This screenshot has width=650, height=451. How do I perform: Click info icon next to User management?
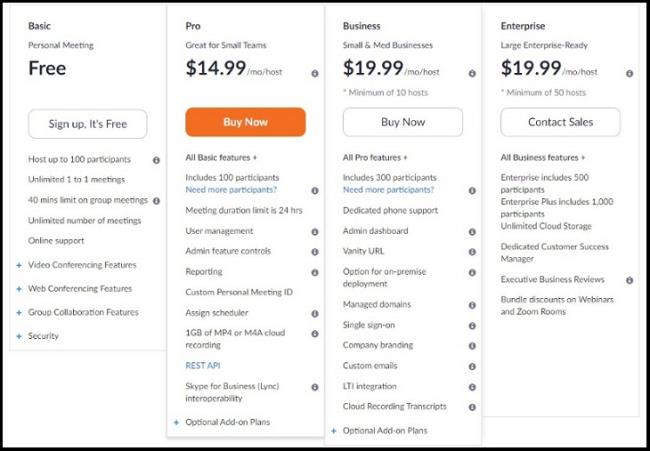point(314,231)
